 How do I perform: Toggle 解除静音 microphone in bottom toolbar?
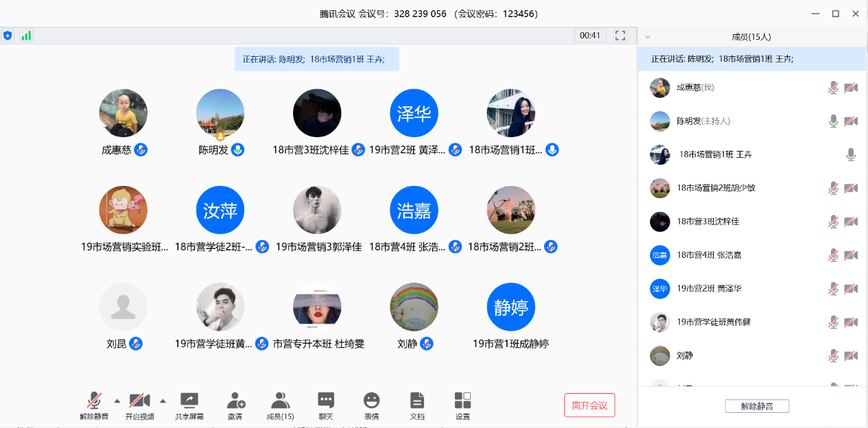pos(94,401)
